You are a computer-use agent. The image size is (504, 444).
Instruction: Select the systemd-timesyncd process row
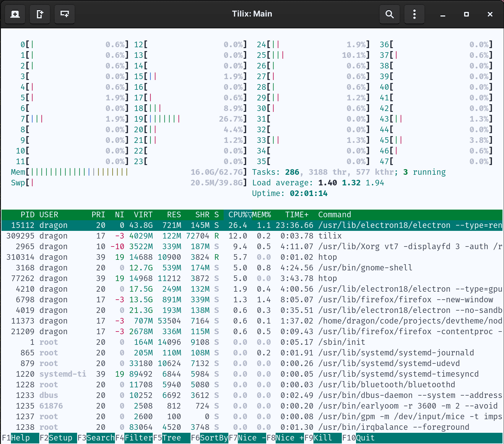(252, 374)
